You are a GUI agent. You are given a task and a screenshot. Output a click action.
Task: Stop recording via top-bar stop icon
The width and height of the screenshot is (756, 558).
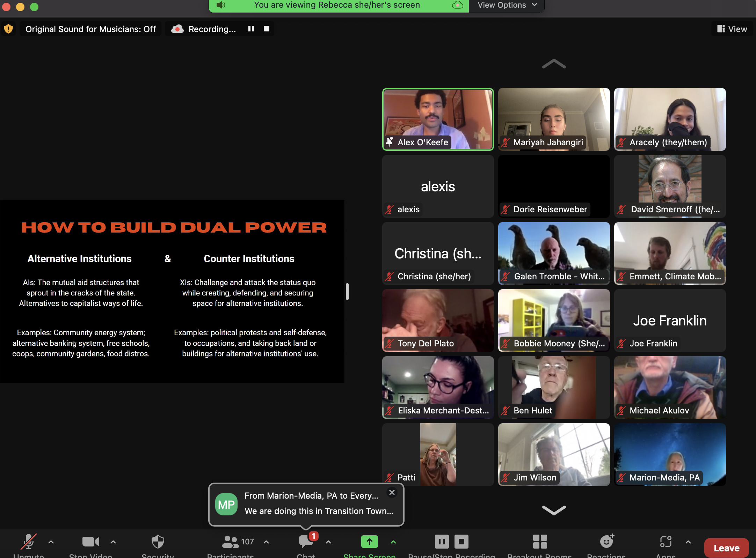click(x=267, y=29)
